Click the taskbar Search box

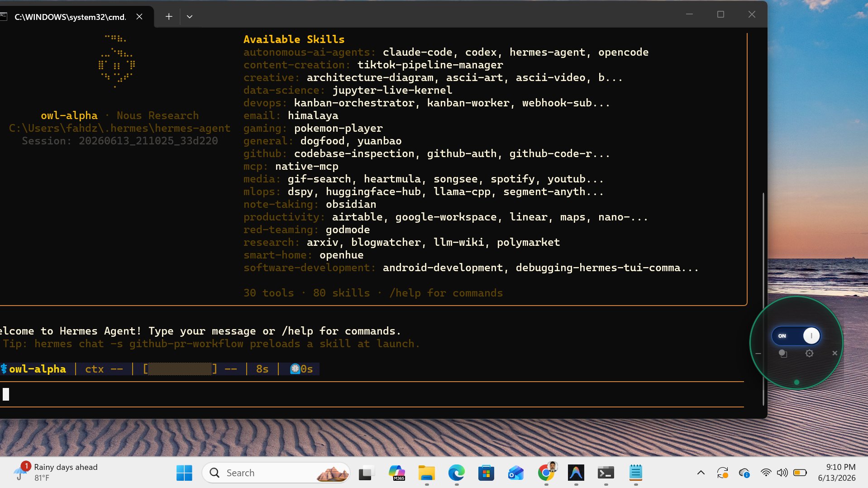[276, 473]
